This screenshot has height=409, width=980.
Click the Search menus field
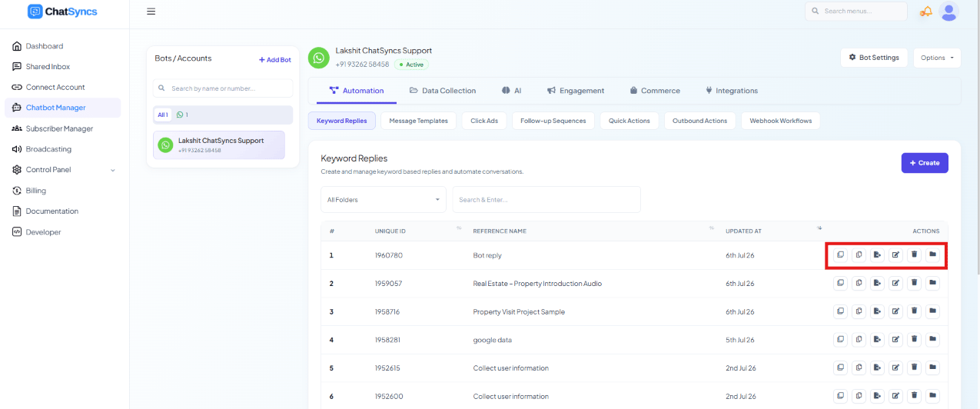point(855,12)
